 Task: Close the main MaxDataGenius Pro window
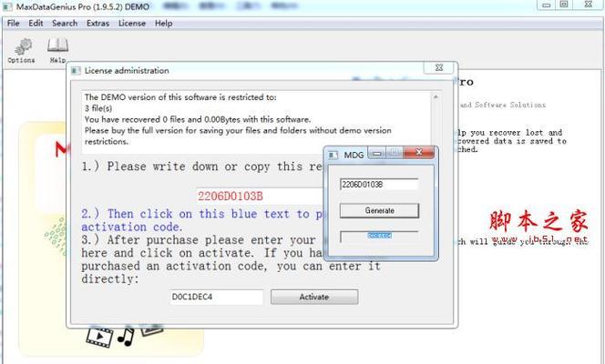pos(588,5)
